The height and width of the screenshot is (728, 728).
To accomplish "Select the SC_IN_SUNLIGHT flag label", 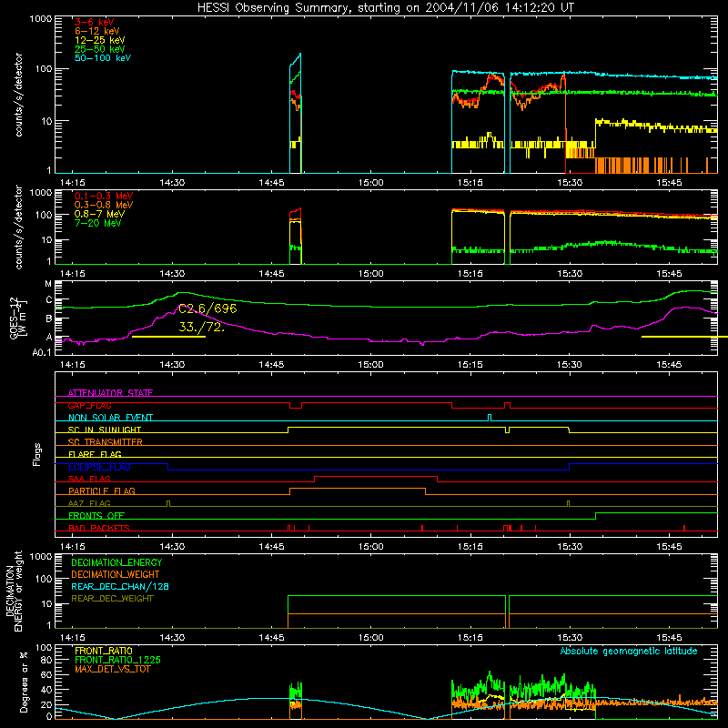I will pyautogui.click(x=105, y=430).
